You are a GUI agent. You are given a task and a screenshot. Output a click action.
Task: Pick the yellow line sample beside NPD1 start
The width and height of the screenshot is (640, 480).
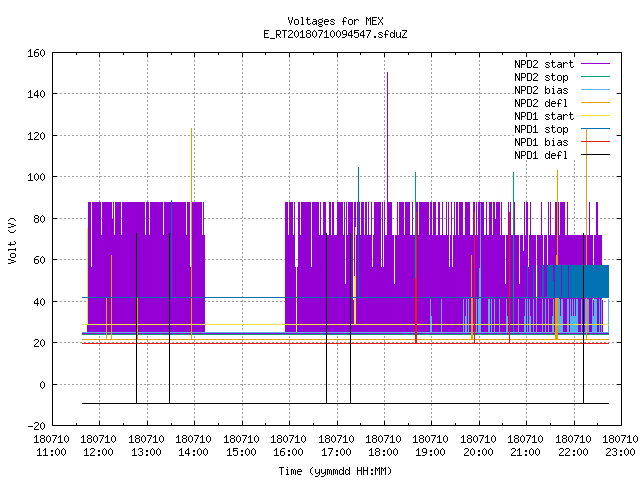pyautogui.click(x=595, y=116)
